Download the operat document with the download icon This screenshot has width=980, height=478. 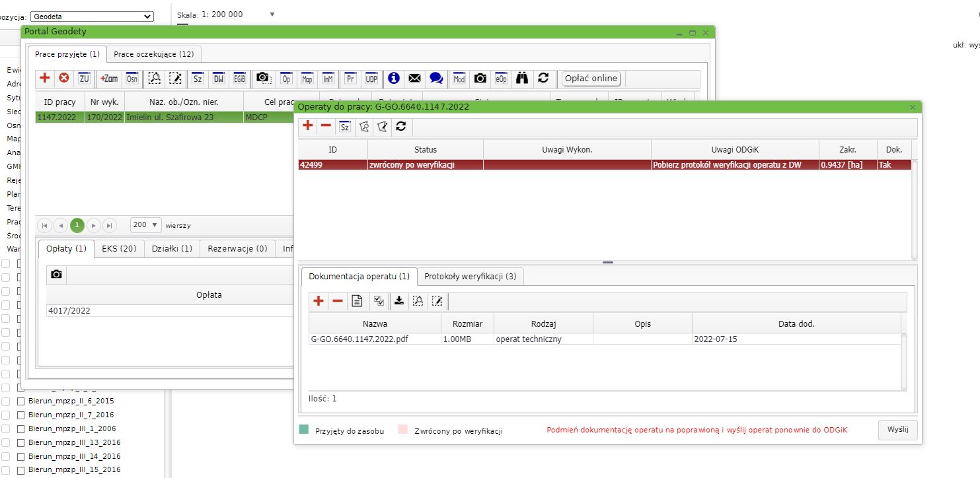(398, 301)
